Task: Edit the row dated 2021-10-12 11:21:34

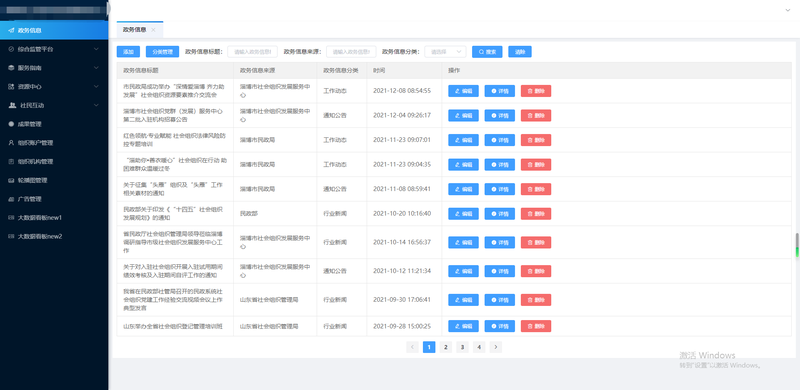Action: point(463,271)
